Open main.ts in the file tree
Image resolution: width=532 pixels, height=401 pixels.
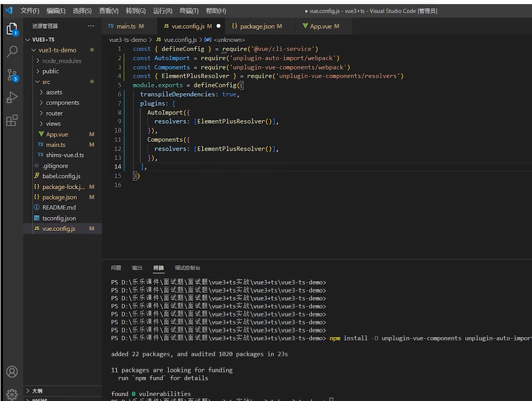56,145
